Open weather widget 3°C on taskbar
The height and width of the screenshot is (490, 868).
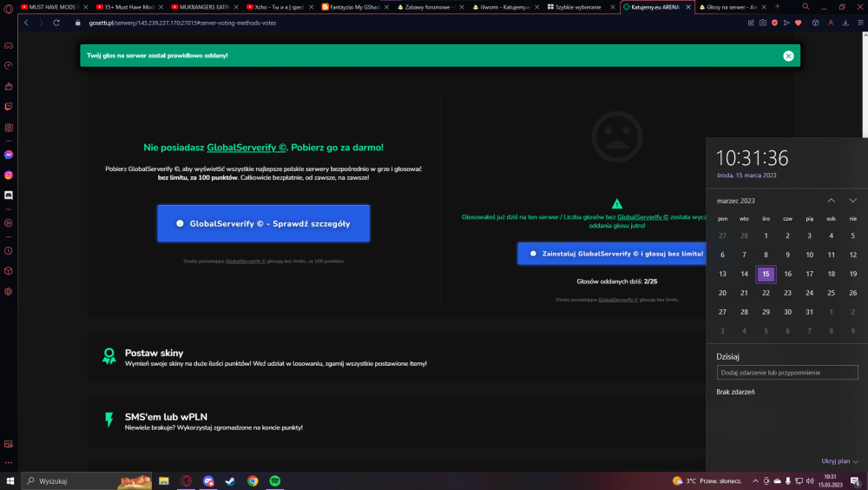(x=707, y=481)
